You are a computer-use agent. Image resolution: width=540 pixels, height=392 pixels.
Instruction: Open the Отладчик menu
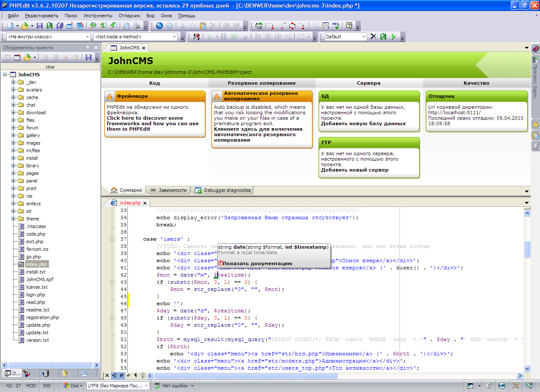click(x=130, y=16)
